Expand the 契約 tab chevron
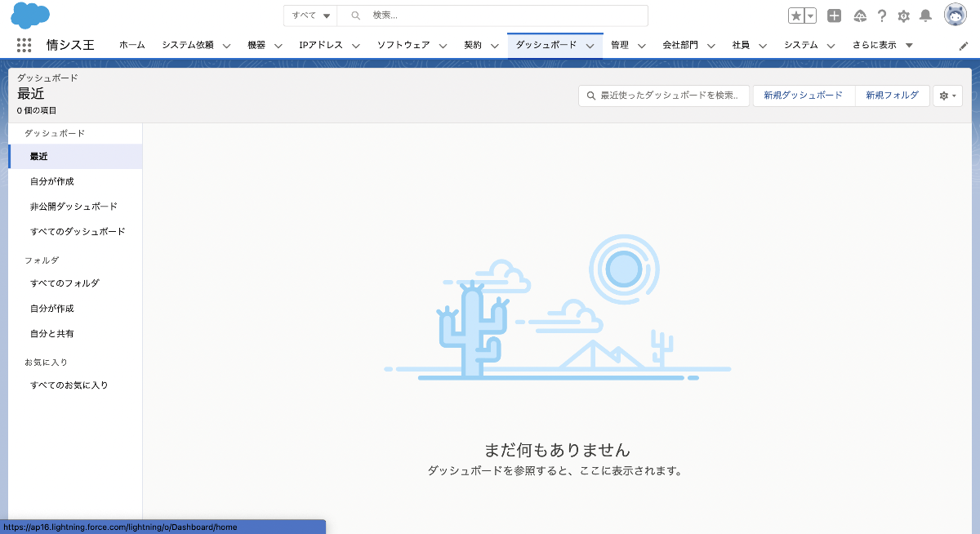This screenshot has width=980, height=534. coord(494,46)
